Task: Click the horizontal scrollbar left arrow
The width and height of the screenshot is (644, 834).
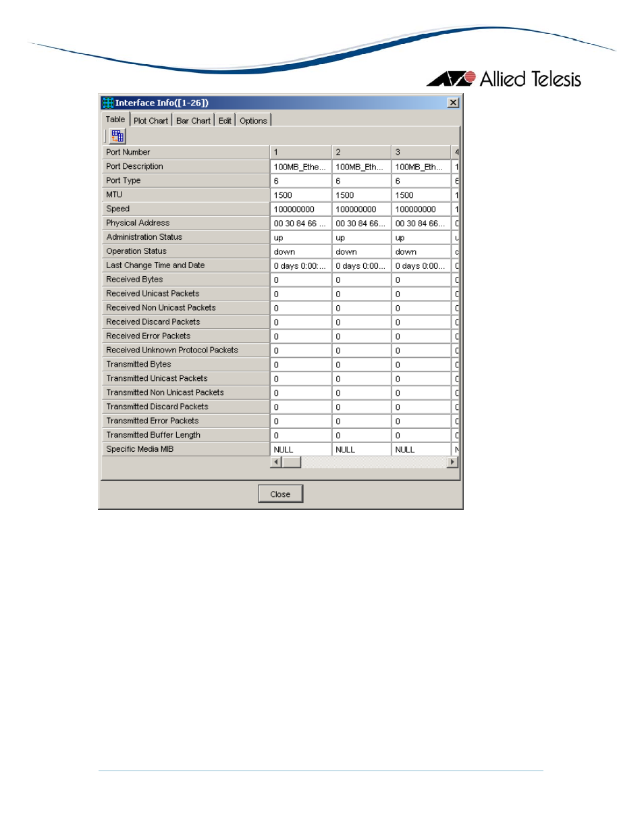Action: click(275, 462)
